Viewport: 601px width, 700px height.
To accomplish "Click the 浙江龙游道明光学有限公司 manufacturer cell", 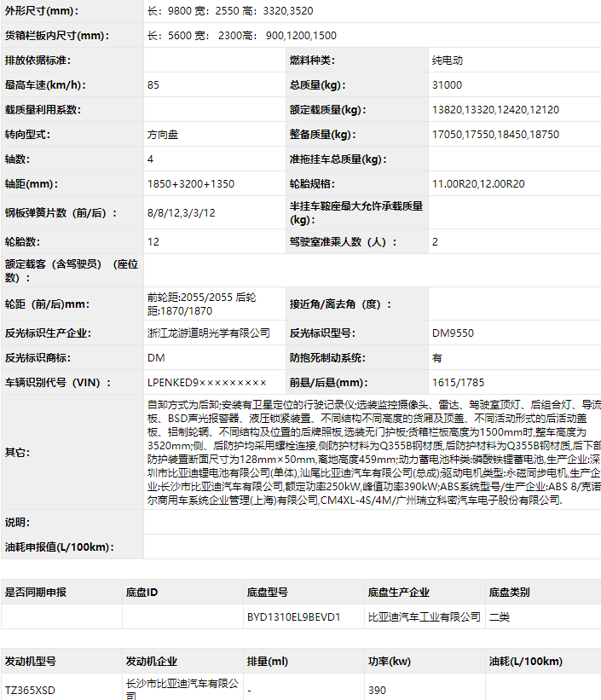I will tap(208, 333).
